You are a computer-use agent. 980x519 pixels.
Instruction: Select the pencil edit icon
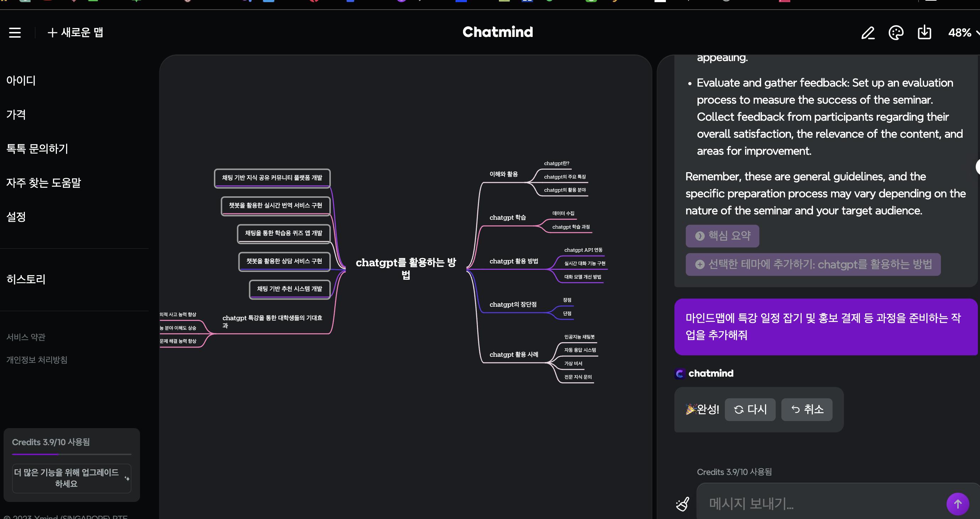pos(868,33)
